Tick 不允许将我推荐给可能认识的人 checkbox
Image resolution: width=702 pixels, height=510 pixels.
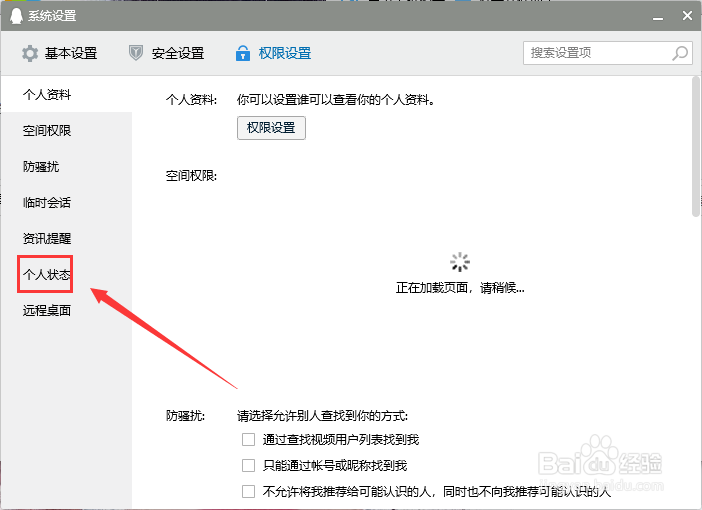point(248,492)
